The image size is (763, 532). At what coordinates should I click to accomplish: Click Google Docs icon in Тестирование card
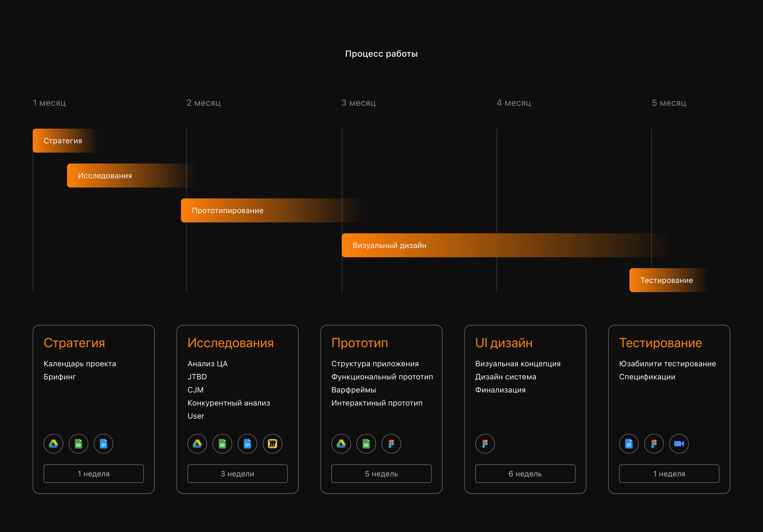(x=629, y=444)
